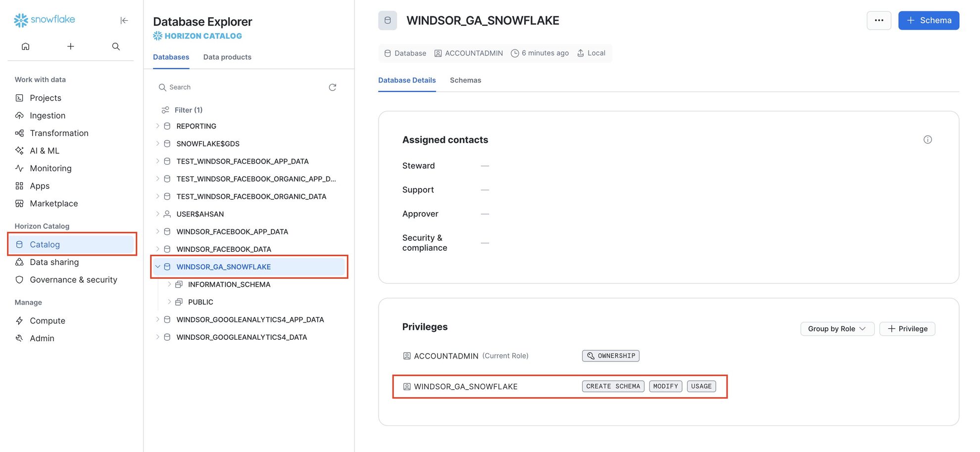Expand the REPORTING database
Screen dimensions: 980x452
click(x=158, y=126)
